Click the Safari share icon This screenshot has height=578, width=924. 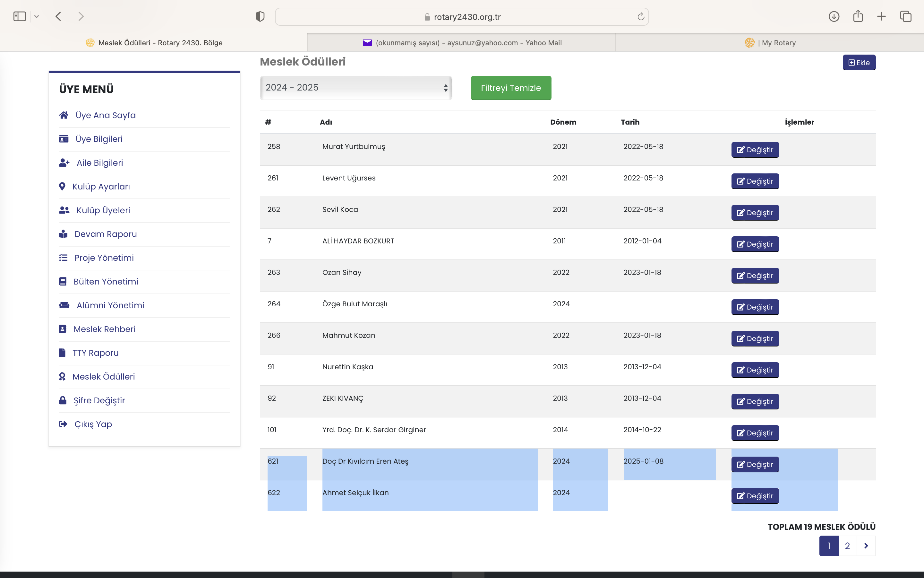[858, 16]
